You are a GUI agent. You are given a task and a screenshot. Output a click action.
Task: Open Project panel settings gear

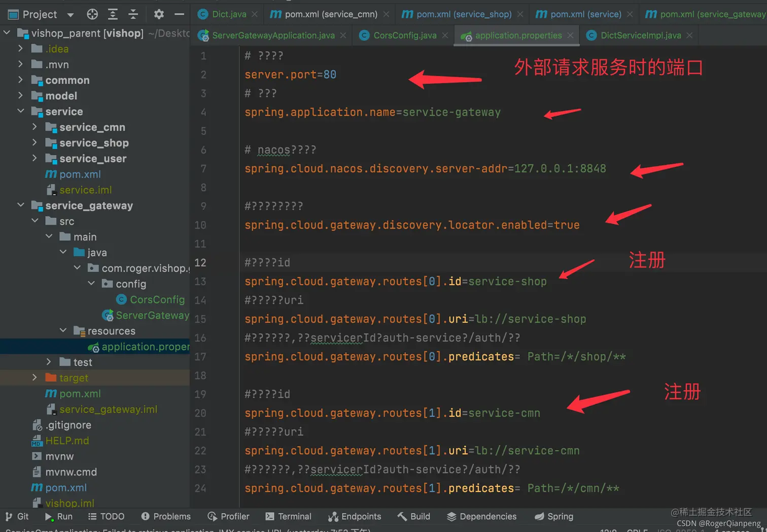159,14
